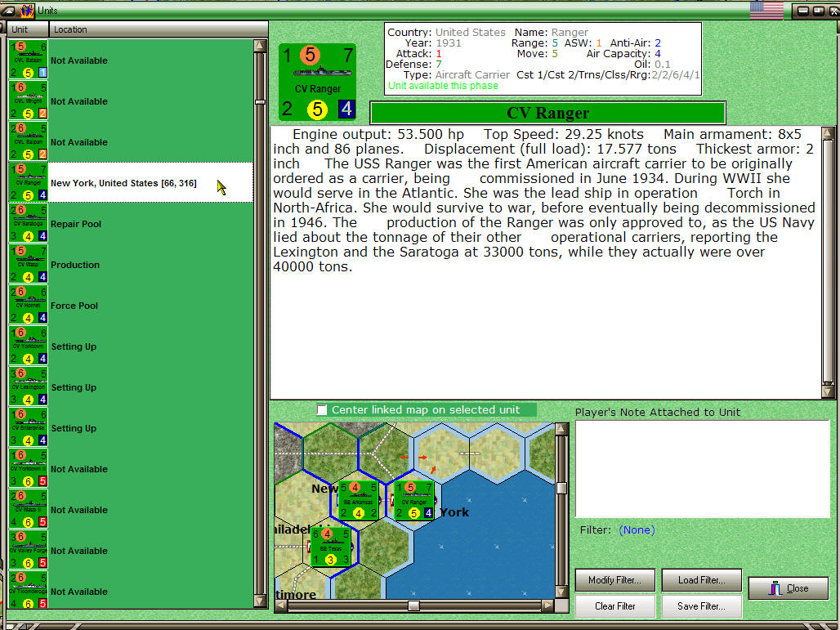
Task: Select the CV Yorktown II unit counter
Action: (x=29, y=467)
